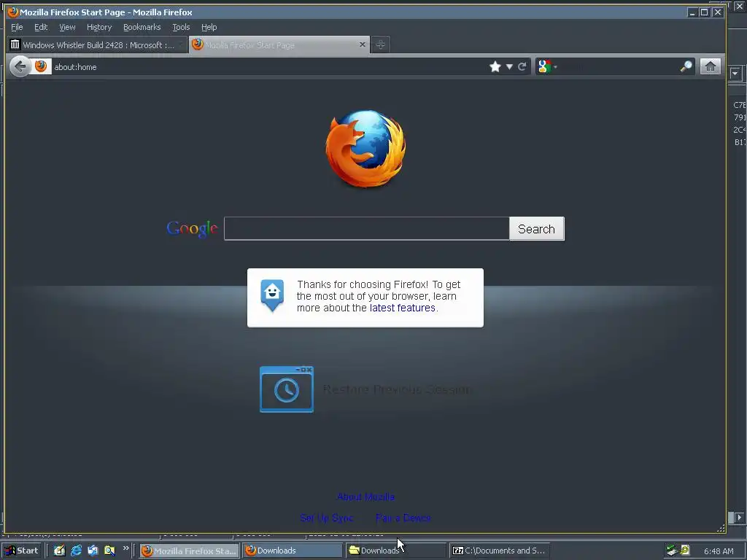Switch to Windows Whistler Build 2428 tab
The width and height of the screenshot is (747, 560).
click(x=97, y=44)
